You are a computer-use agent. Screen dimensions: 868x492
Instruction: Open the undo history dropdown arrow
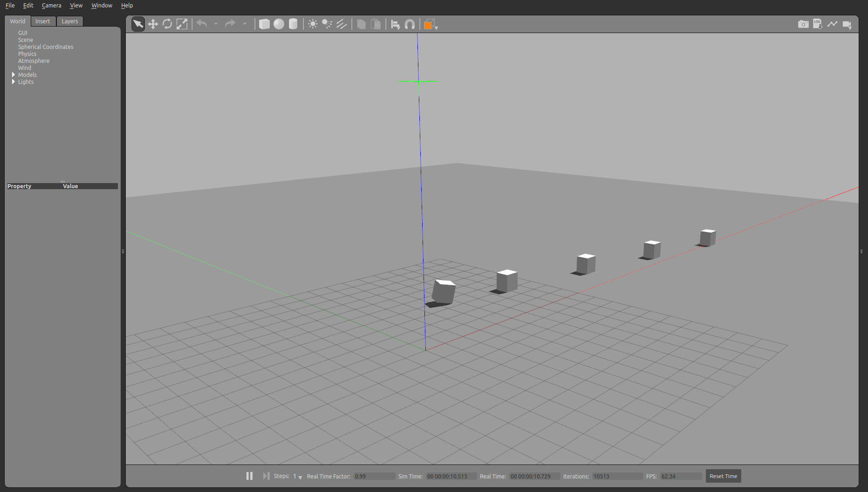pos(216,24)
